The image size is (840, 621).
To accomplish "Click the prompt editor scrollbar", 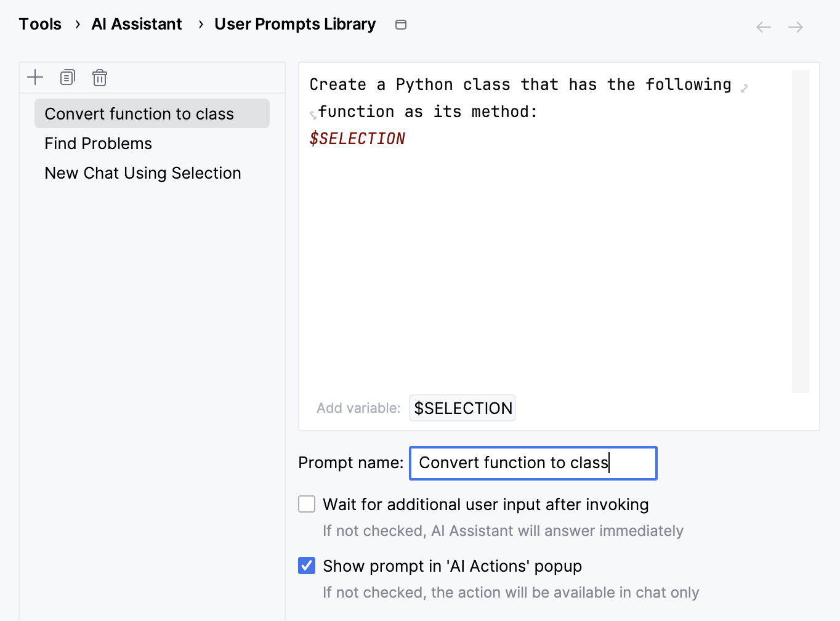I will click(801, 231).
